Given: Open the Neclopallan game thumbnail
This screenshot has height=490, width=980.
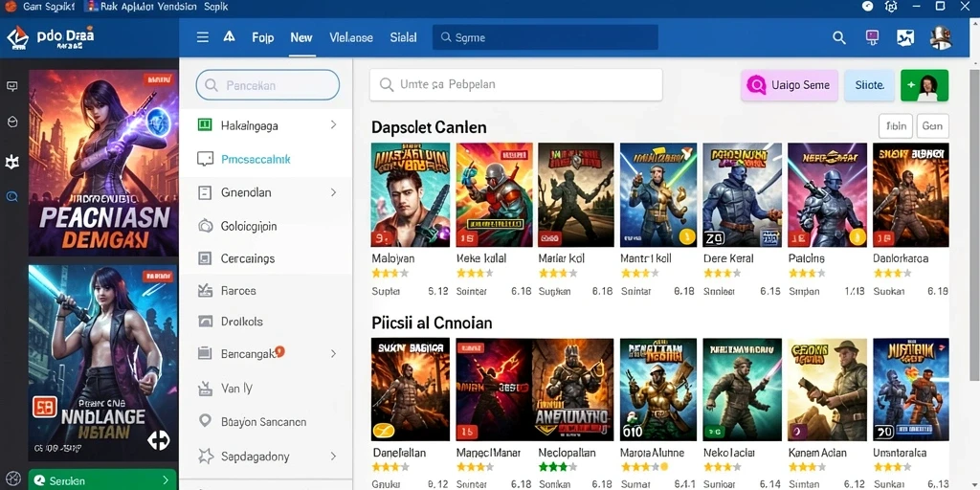Looking at the screenshot, I should click(573, 390).
